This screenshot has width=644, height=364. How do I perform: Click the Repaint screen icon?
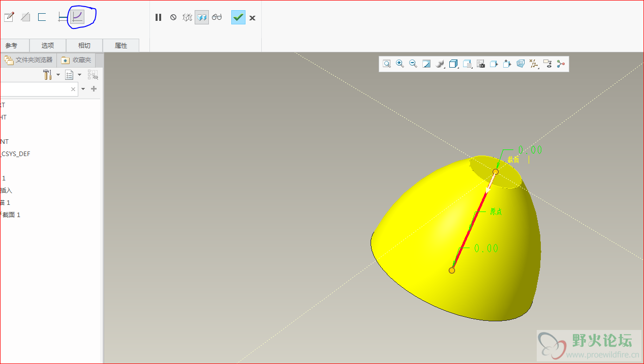pyautogui.click(x=426, y=64)
